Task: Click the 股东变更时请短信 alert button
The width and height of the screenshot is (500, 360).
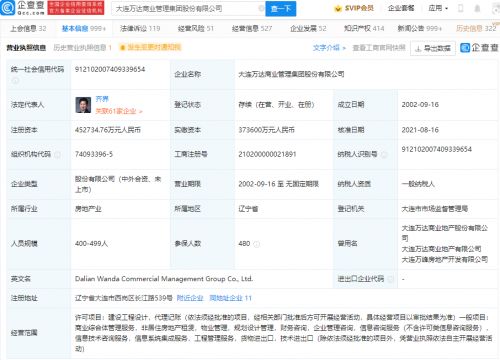Action: [x=150, y=48]
